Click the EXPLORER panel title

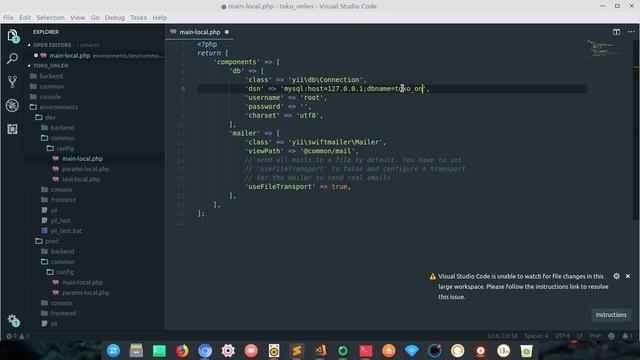tap(46, 32)
